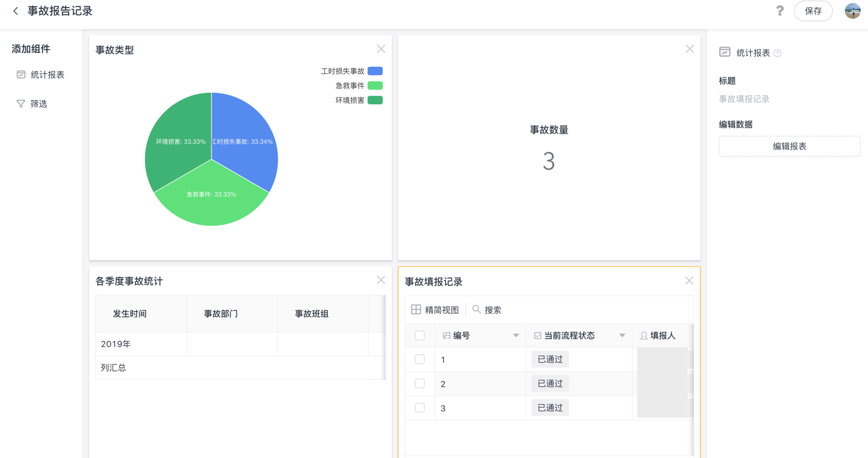Save the dashboard with 保存 button
Image resolution: width=868 pixels, height=458 pixels.
(x=813, y=11)
